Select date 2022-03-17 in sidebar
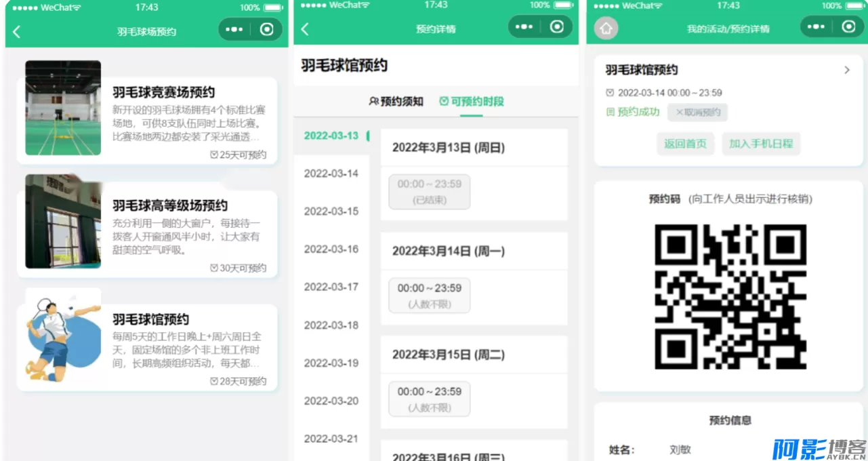The height and width of the screenshot is (461, 868). point(331,287)
